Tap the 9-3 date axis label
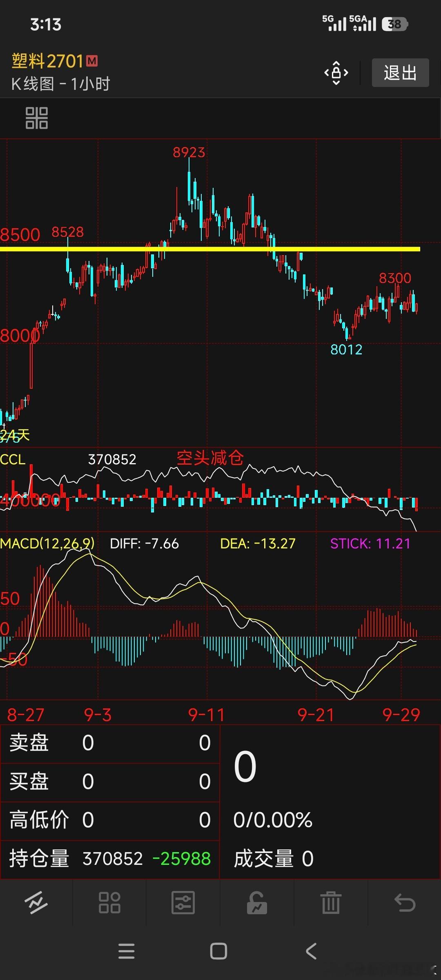Image resolution: width=441 pixels, height=980 pixels. click(x=98, y=715)
